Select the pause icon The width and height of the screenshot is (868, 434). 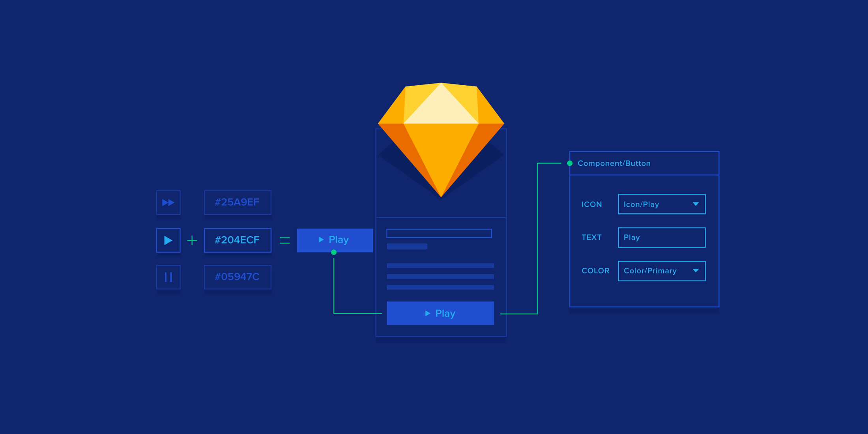[168, 277]
